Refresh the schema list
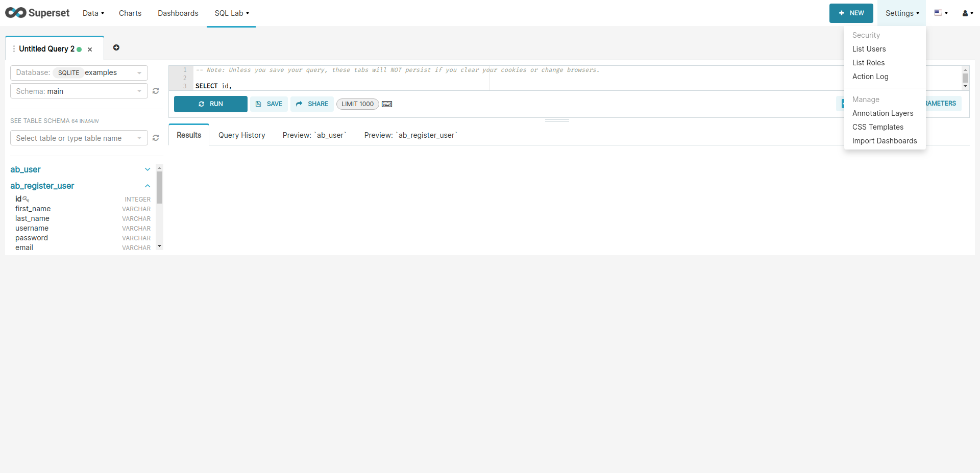The width and height of the screenshot is (980, 473). tap(156, 91)
